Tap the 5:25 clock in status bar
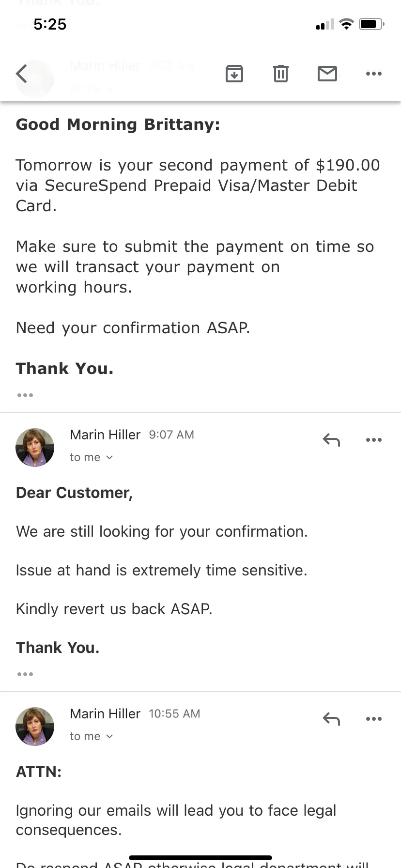 [x=50, y=24]
